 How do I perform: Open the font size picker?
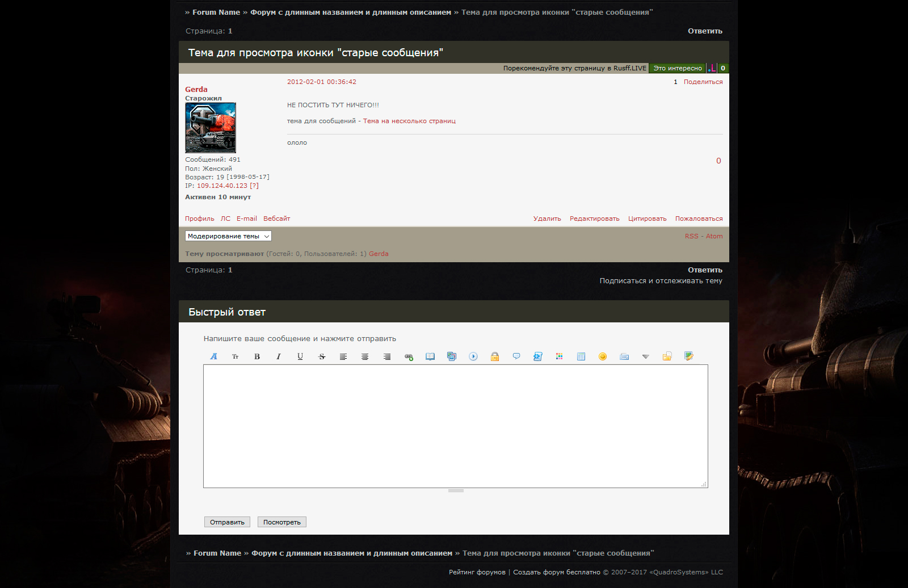(236, 356)
